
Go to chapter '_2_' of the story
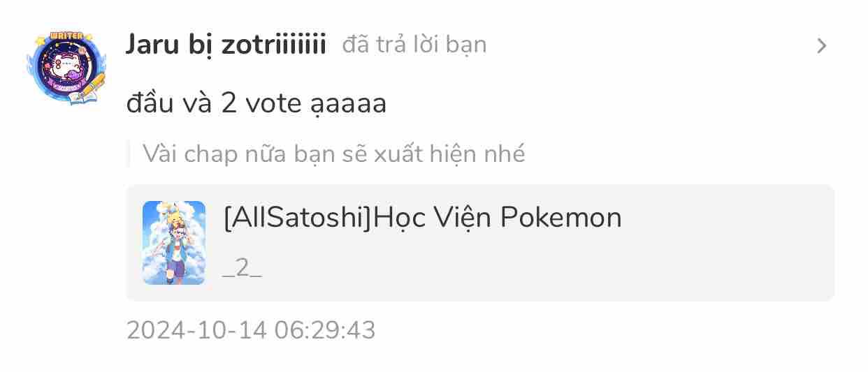point(242,268)
